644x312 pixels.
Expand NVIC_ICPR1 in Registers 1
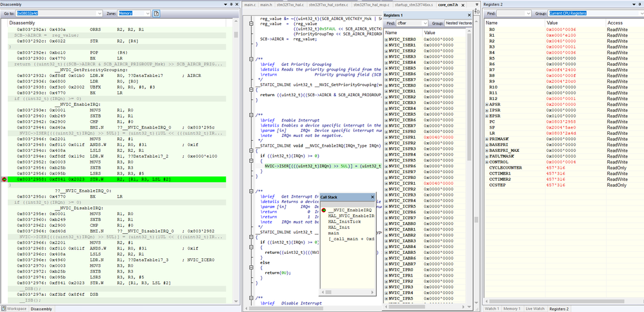coord(387,183)
